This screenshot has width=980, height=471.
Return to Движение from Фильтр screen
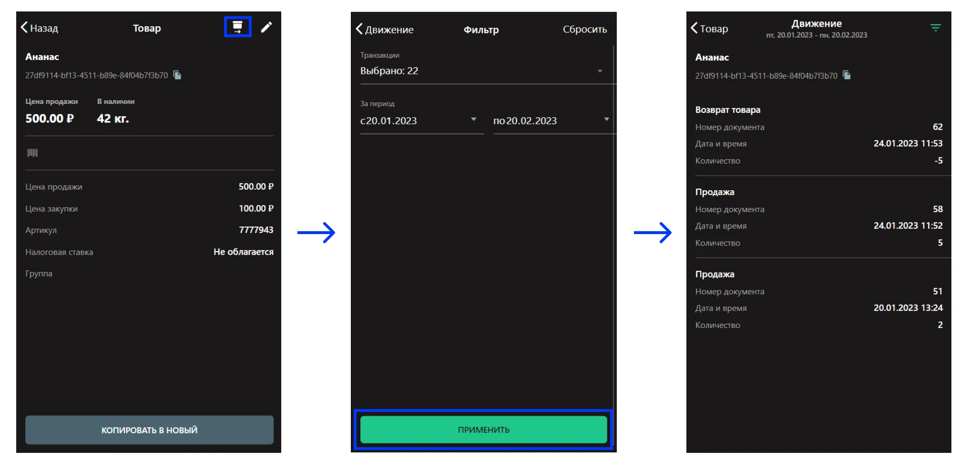[x=385, y=29]
